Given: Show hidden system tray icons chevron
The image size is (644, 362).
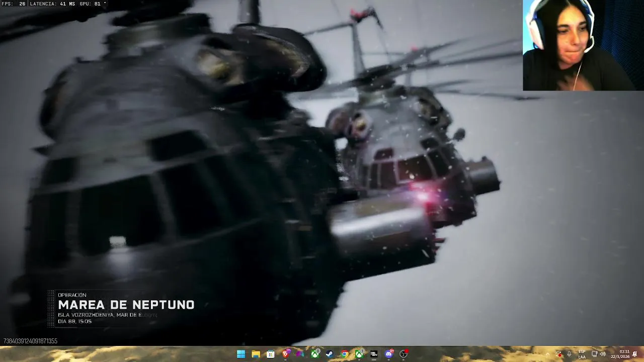Looking at the screenshot, I should pyautogui.click(x=548, y=354).
